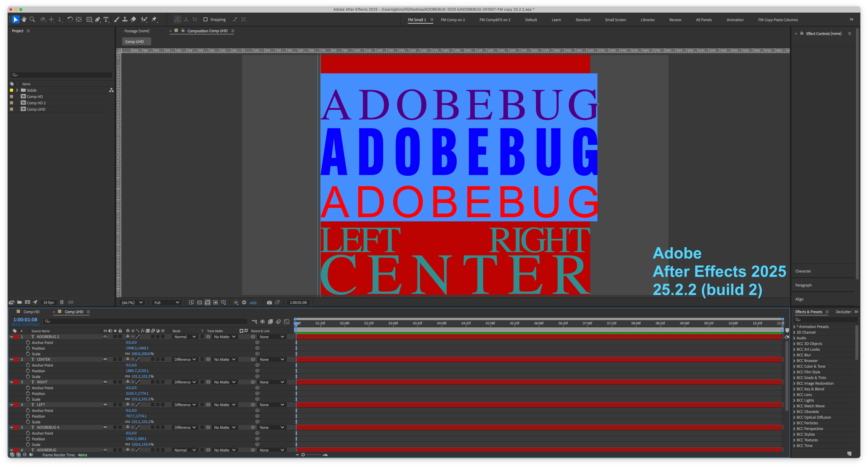Click the 16 bpc color depth button
The image size is (868, 467).
49,302
